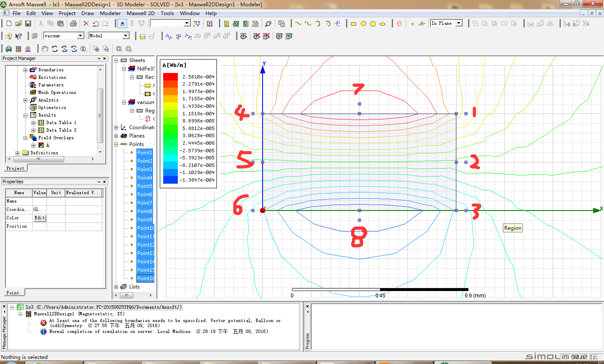Click the blue bottom color in A legend
This screenshot has width=604, height=364.
tap(170, 180)
